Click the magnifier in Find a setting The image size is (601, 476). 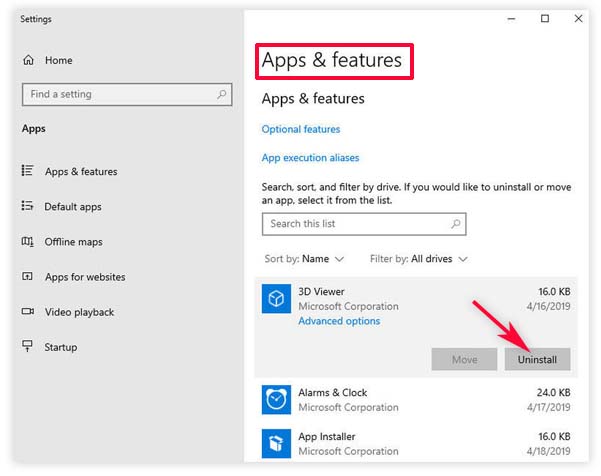222,94
